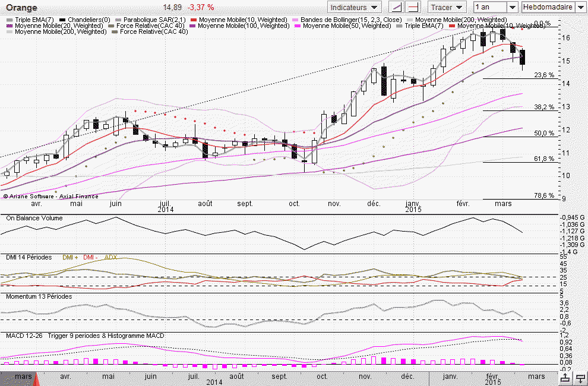This screenshot has width=588, height=386.
Task: Click the Momentum 13 Périodes panel label
Action: (x=39, y=297)
